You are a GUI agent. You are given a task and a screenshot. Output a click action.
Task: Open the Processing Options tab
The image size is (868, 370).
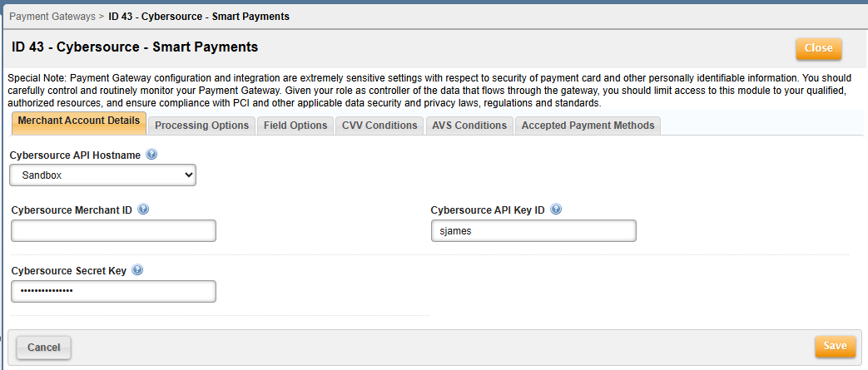point(201,126)
